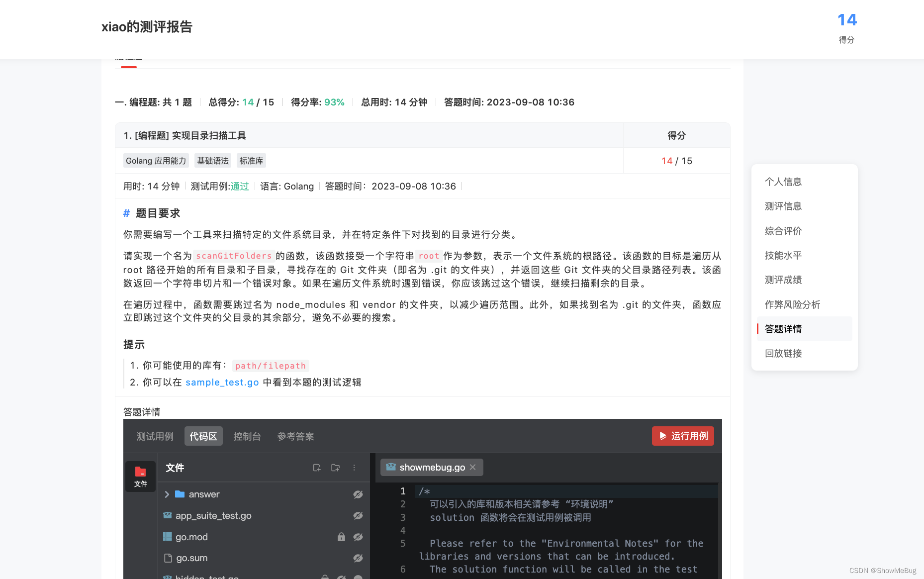This screenshot has width=924, height=579.
Task: Jump to 测评信息 in side navigation
Action: [x=783, y=206]
